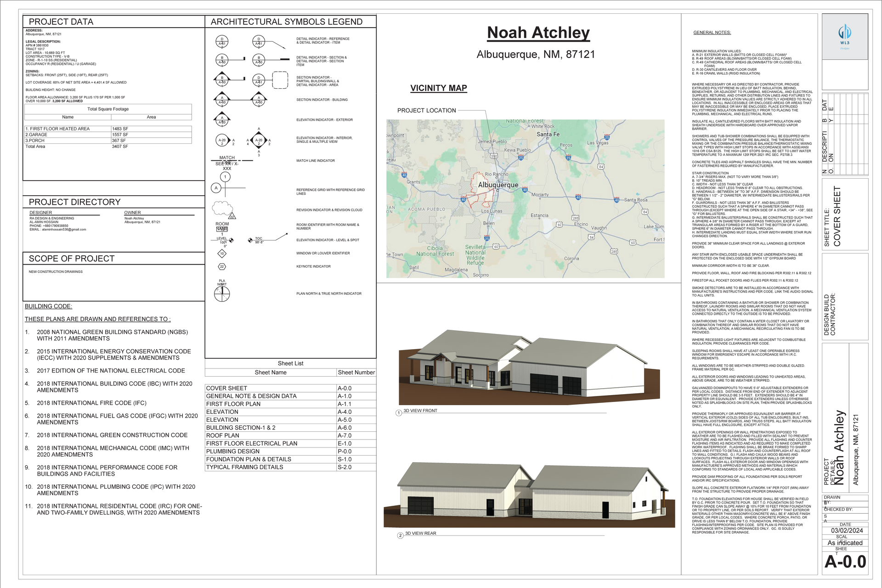Viewport: 882px width, 588px height.
Task: Click the GENERAL NOTES underlined heading
Action: coord(712,33)
